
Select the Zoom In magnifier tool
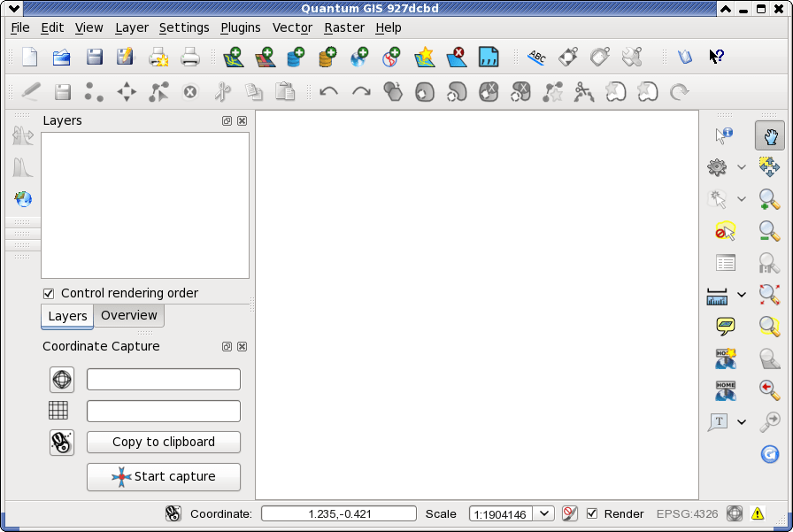point(769,199)
